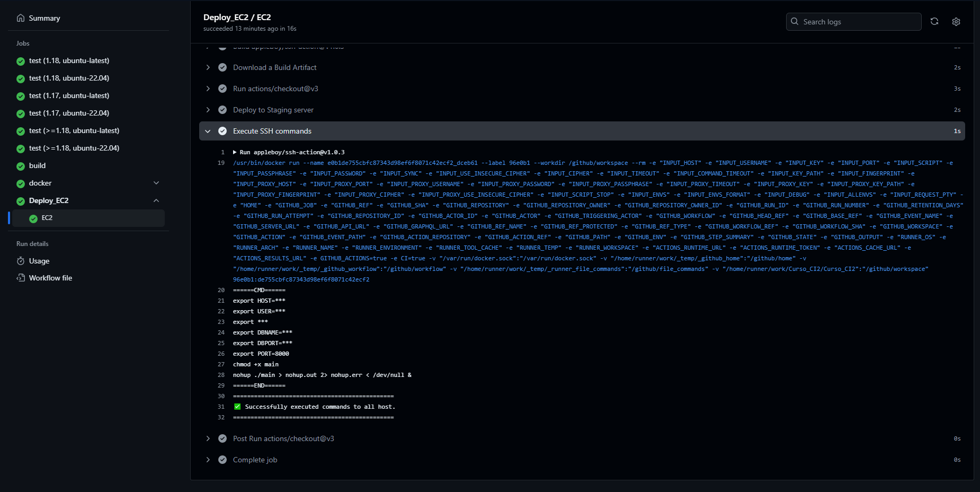The width and height of the screenshot is (980, 492).
Task: Click log line number 19
Action: click(x=221, y=163)
